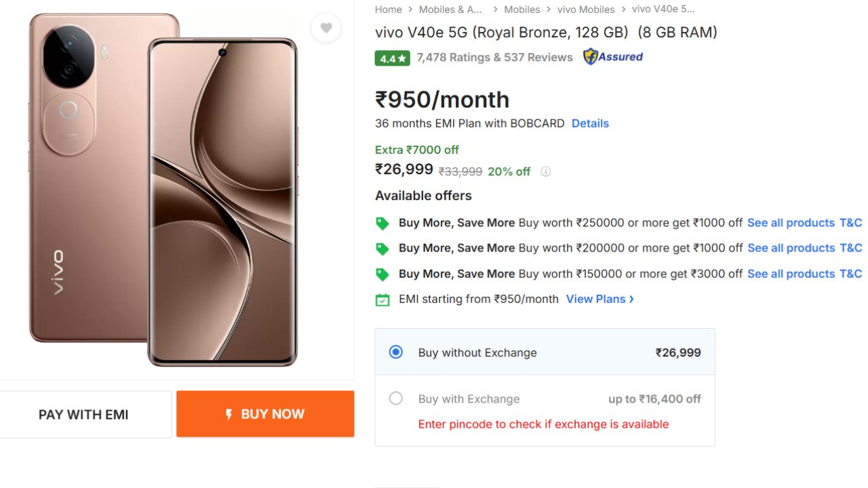
Task: Expand View Plans for EMI
Action: 599,299
